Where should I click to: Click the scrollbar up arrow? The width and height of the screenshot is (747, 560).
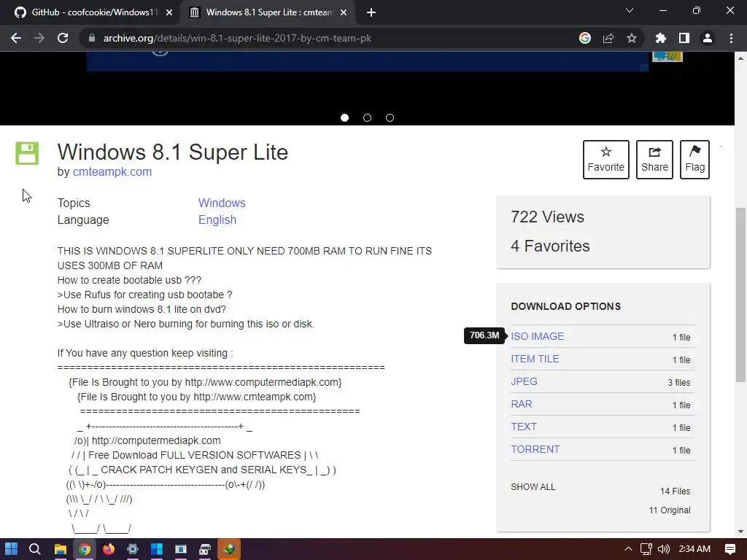click(x=740, y=58)
